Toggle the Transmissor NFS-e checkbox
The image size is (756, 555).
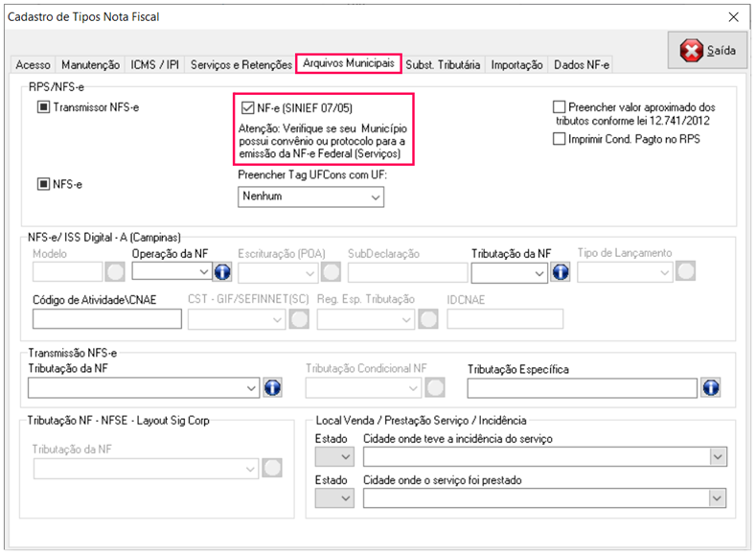43,107
